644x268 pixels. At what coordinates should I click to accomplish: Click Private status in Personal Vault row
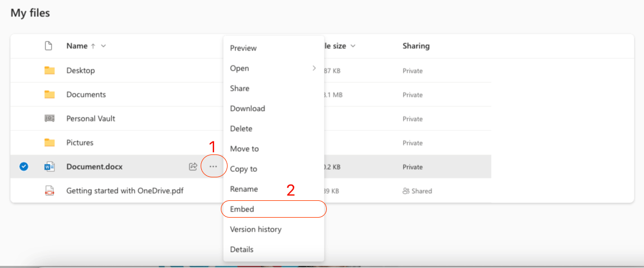coord(413,119)
